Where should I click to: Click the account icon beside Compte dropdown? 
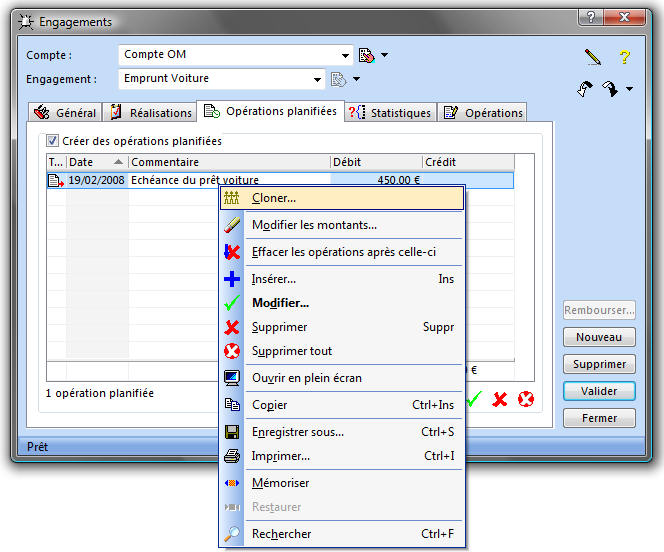(366, 55)
